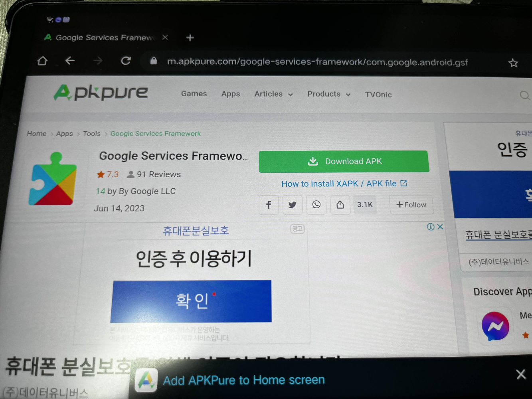Click the APKPure icon in bottom banner
The image size is (532, 399).
pos(146,380)
